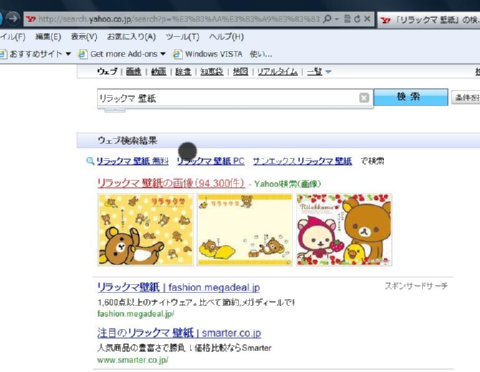Click the search magnifier icon in address bar
This screenshot has height=372, width=480.
pos(327,19)
